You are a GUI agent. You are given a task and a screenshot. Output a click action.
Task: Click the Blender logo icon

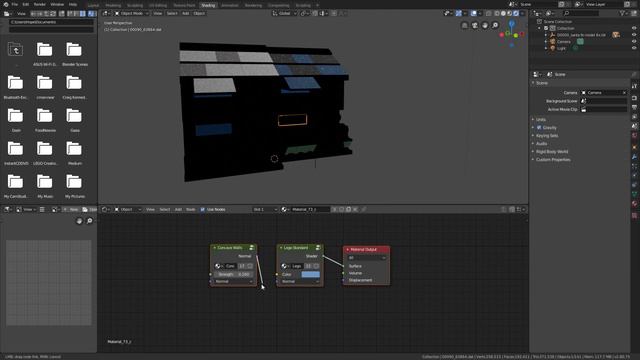click(6, 4)
